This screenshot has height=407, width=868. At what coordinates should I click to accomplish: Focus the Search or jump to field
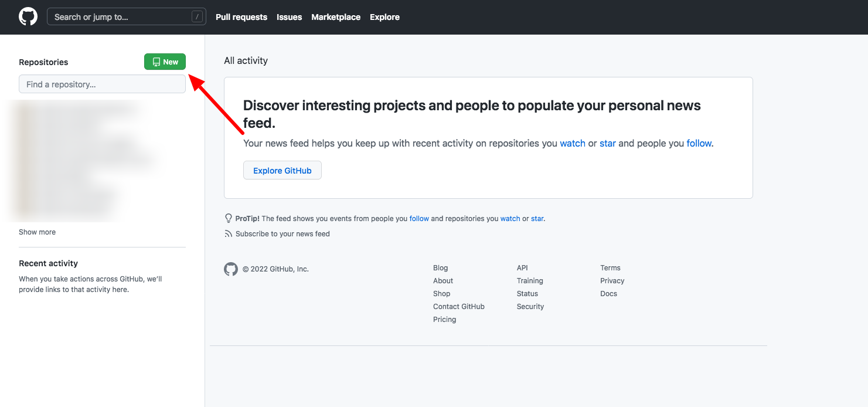point(126,17)
